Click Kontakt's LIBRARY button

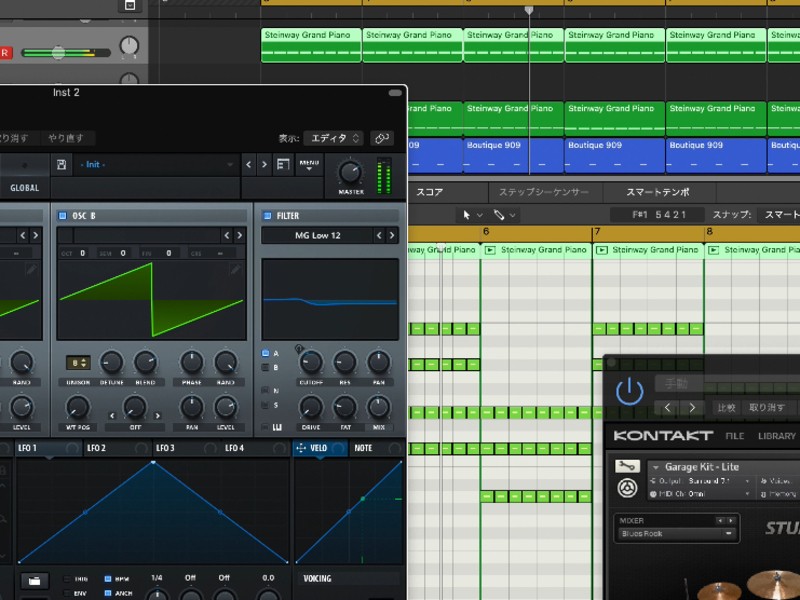coord(777,436)
